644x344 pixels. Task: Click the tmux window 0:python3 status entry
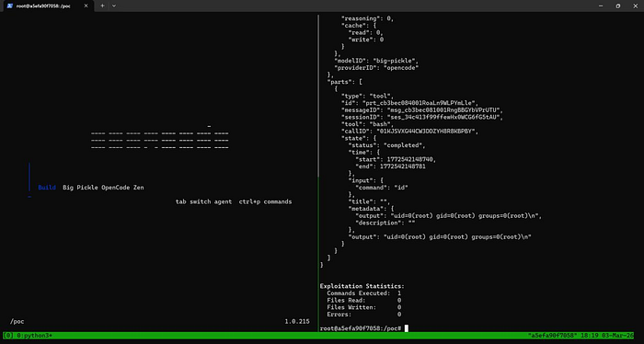click(x=35, y=336)
